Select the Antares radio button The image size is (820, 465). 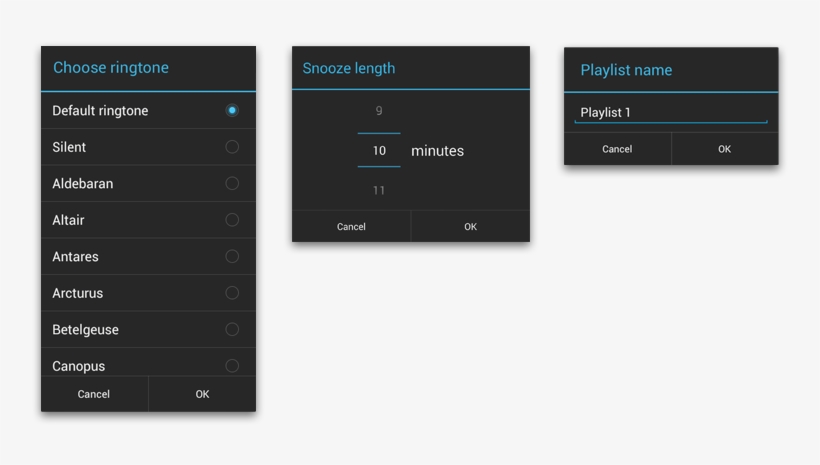pyautogui.click(x=232, y=256)
